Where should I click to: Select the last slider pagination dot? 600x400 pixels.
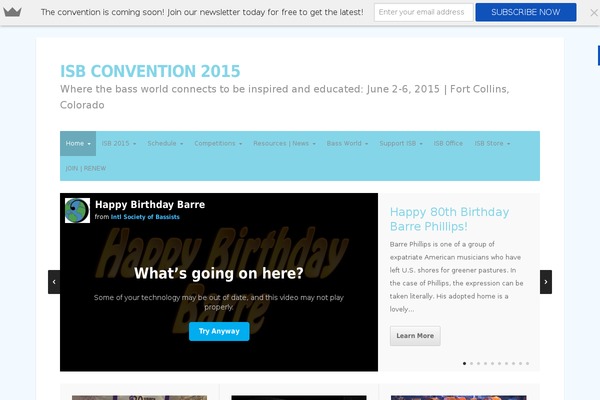[527, 364]
